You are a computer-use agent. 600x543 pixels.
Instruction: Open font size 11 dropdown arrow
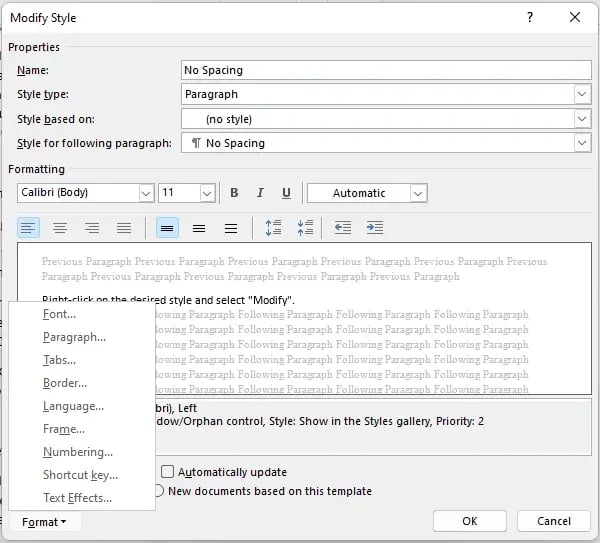[x=207, y=193]
